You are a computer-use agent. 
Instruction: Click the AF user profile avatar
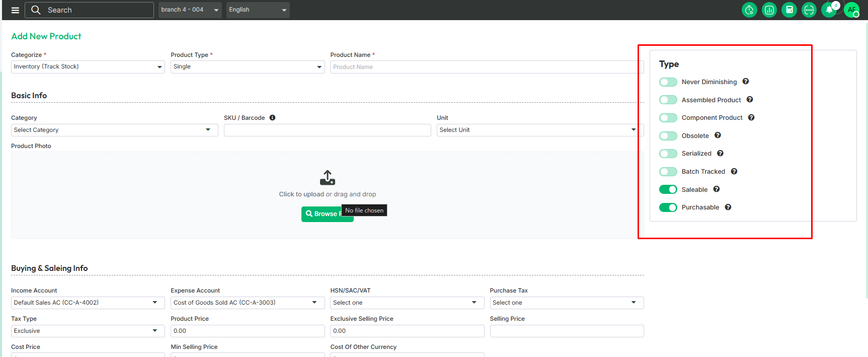[851, 10]
